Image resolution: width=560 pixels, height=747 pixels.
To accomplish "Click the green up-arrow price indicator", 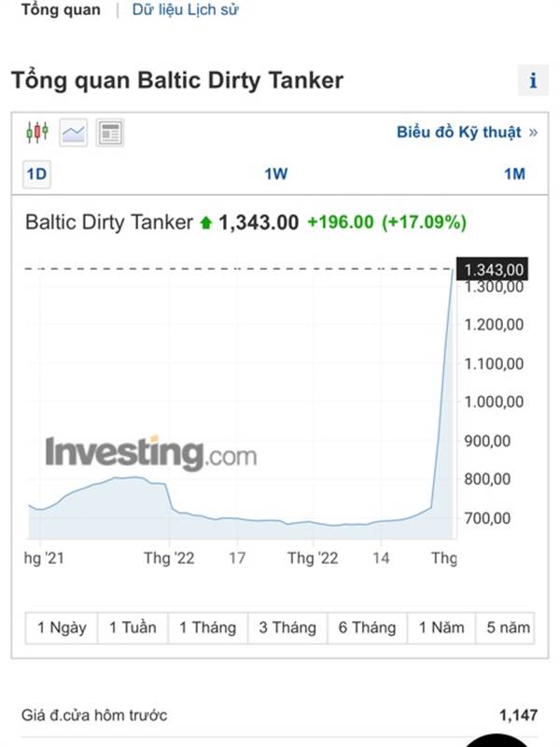I will pos(205,223).
